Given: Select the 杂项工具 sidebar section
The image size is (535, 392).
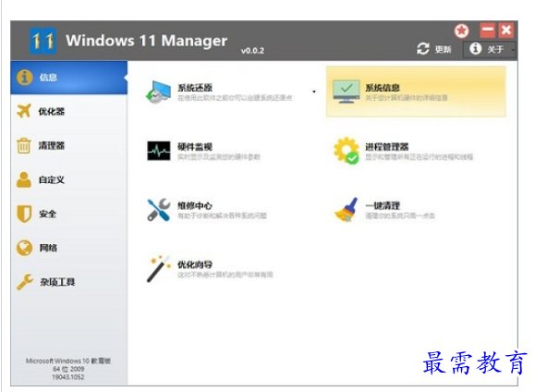Looking at the screenshot, I should (x=69, y=282).
